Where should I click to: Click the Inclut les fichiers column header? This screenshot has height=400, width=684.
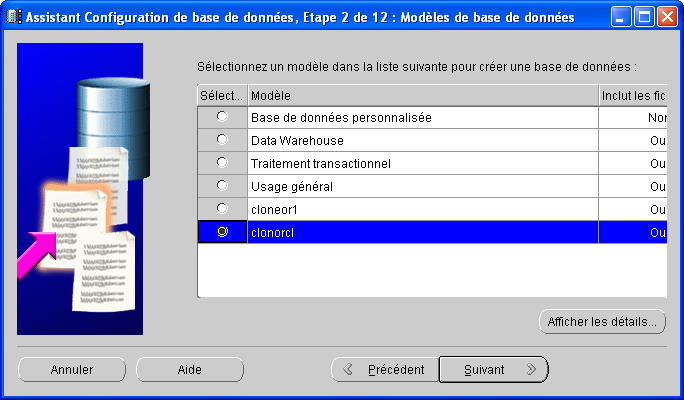633,95
